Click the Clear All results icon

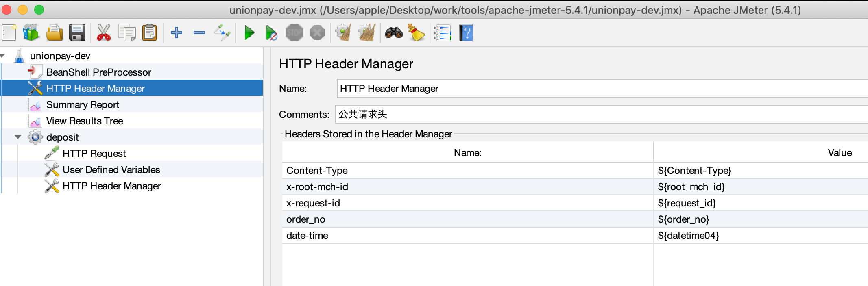click(366, 32)
